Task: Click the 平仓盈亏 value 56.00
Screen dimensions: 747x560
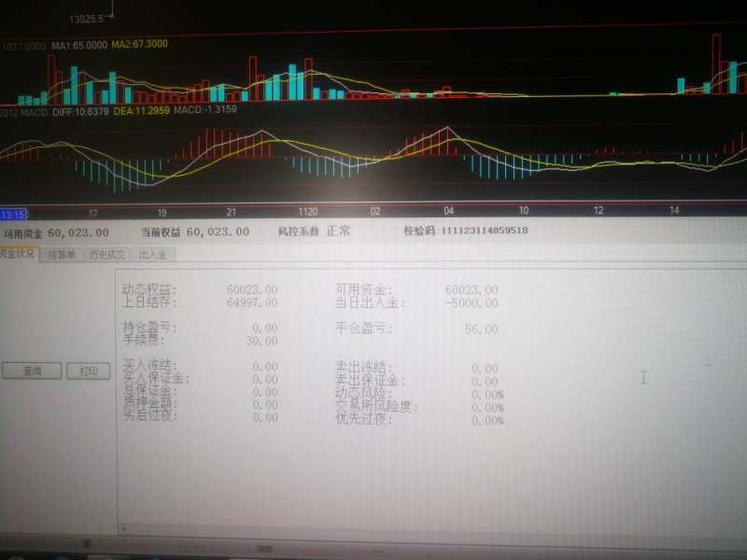Action: point(481,329)
